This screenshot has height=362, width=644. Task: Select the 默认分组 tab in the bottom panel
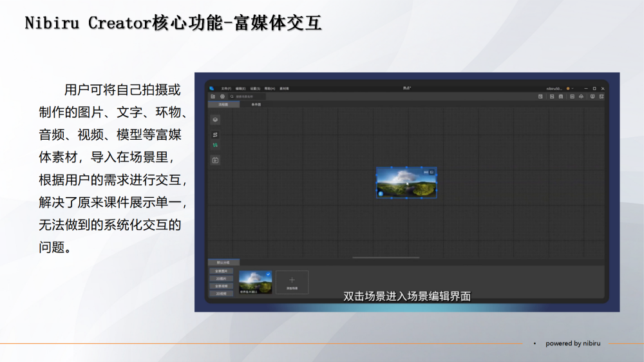[x=223, y=262]
